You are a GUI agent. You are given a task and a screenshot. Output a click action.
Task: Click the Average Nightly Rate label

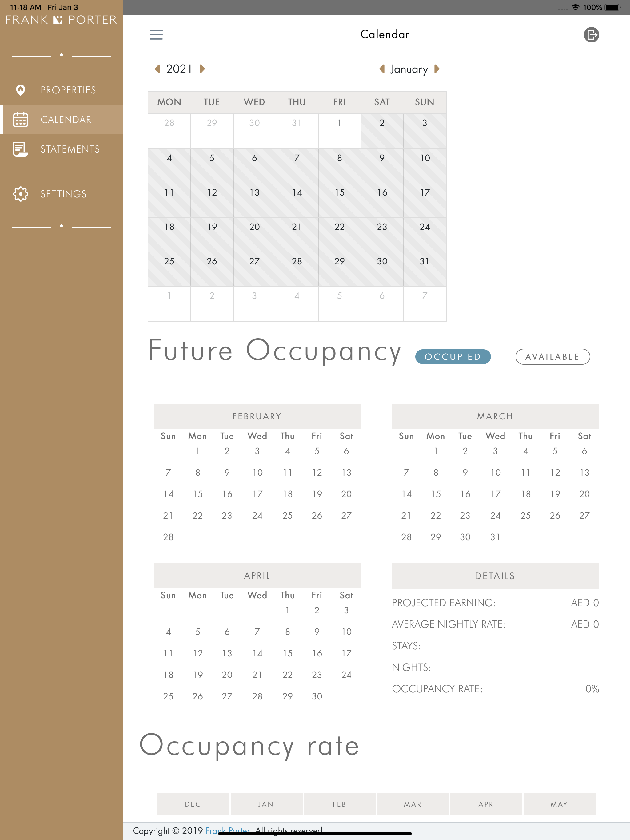449,624
